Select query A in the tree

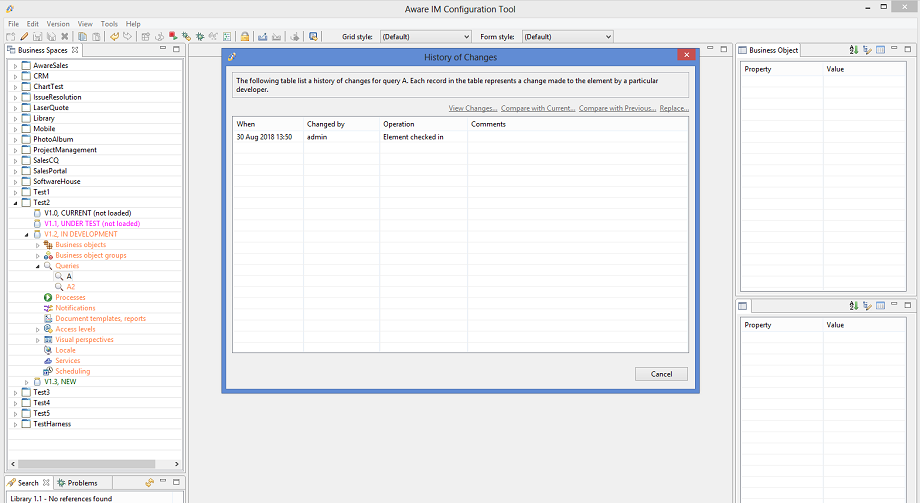(x=69, y=276)
